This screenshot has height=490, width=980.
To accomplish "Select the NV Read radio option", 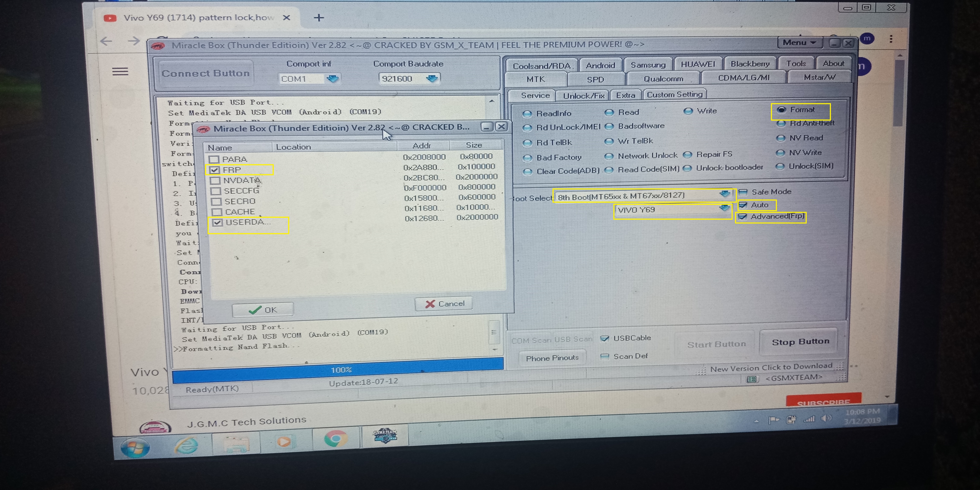I will click(x=780, y=138).
